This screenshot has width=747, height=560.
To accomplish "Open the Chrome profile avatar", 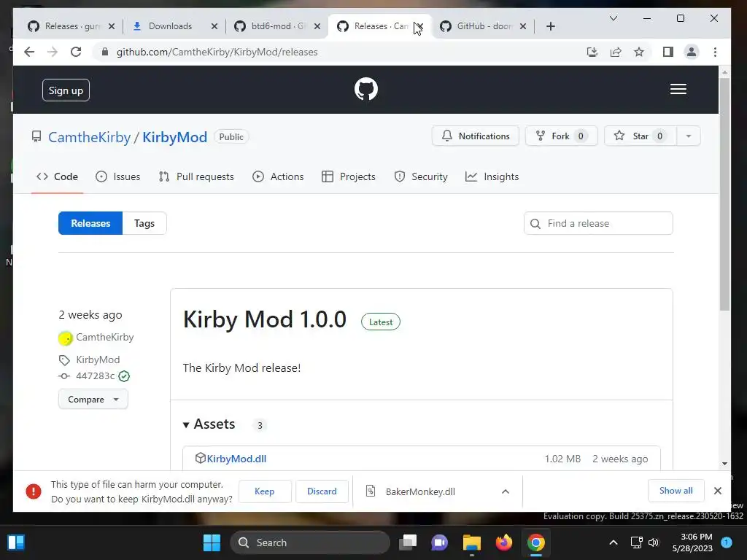I will coord(692,52).
